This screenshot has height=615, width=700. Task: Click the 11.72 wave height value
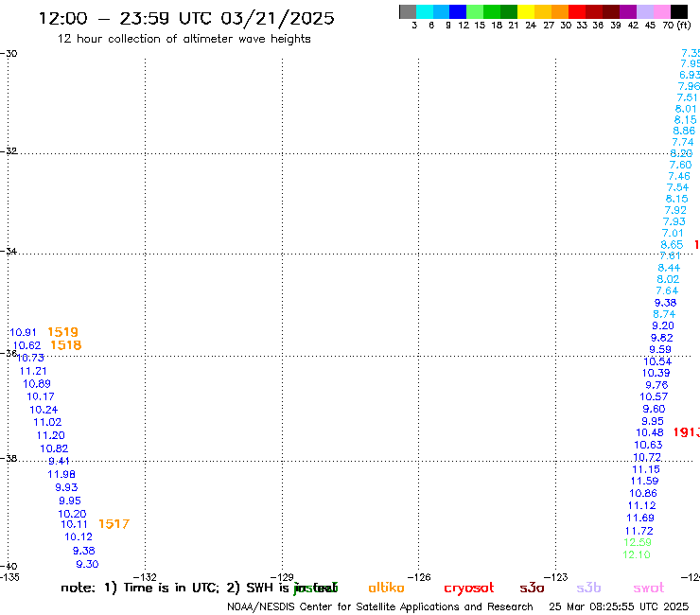coord(639,531)
